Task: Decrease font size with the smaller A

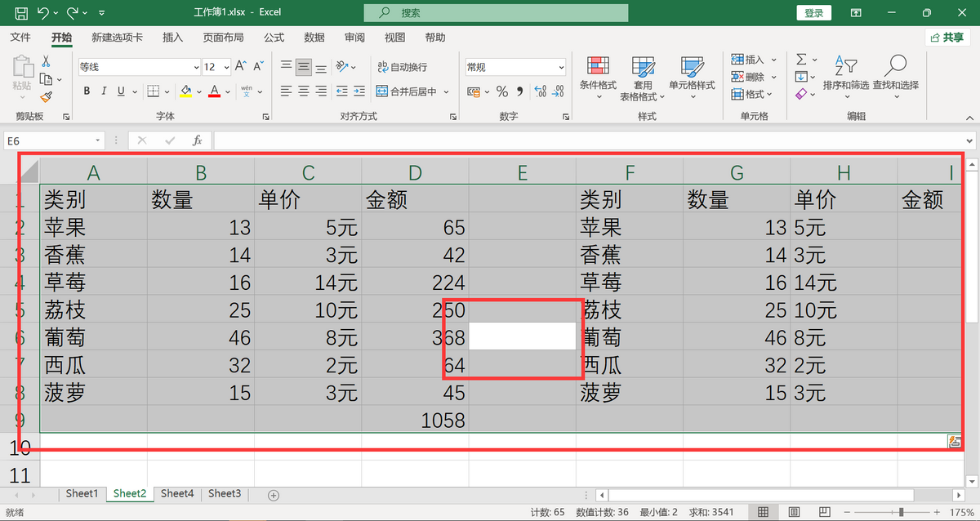Action: click(258, 67)
